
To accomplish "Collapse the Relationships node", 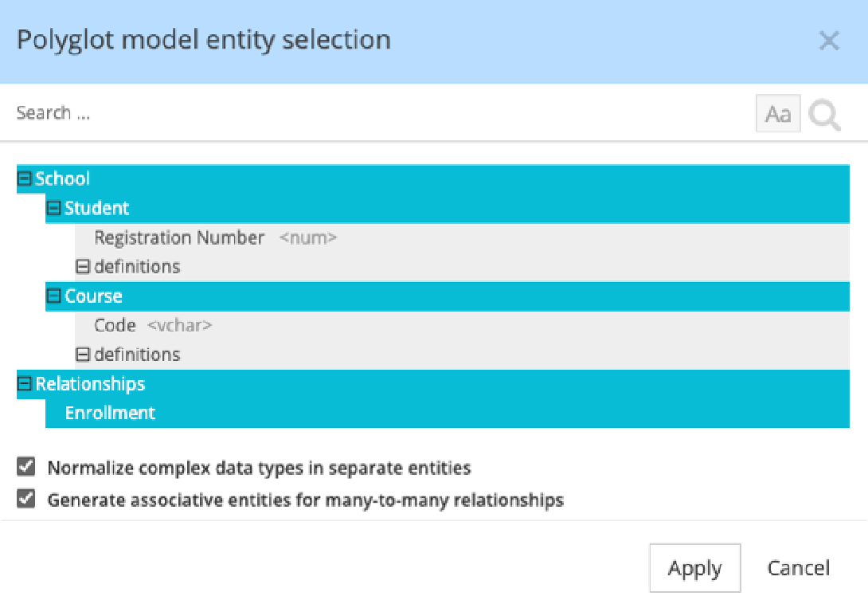I will pyautogui.click(x=23, y=383).
